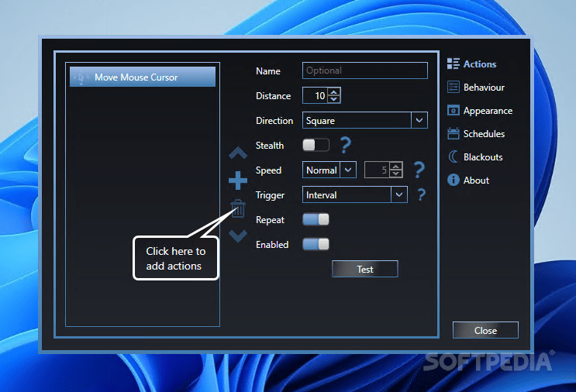Click the mouse icon on Move Mouse Cursor row
Viewport: 576px width, 392px height.
pos(81,77)
